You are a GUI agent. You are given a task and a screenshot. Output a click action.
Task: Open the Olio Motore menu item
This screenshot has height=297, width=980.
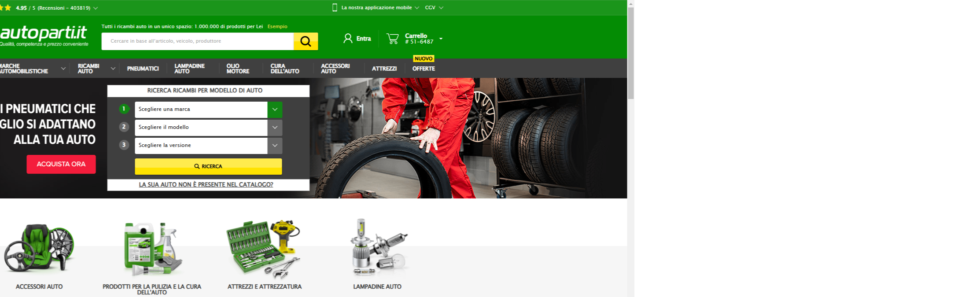pos(238,69)
